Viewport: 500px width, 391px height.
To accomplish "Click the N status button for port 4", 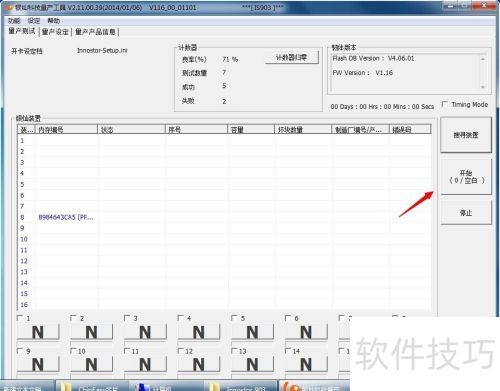I will tap(199, 332).
